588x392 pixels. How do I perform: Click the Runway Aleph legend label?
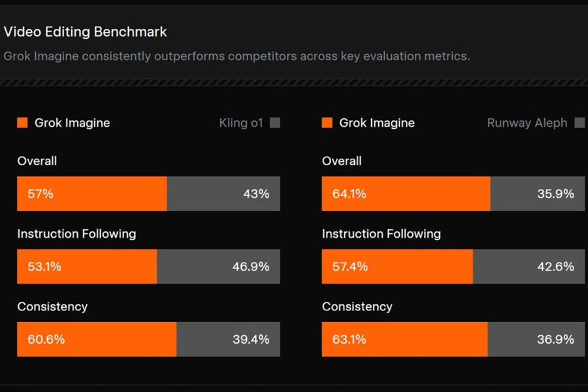pyautogui.click(x=527, y=123)
